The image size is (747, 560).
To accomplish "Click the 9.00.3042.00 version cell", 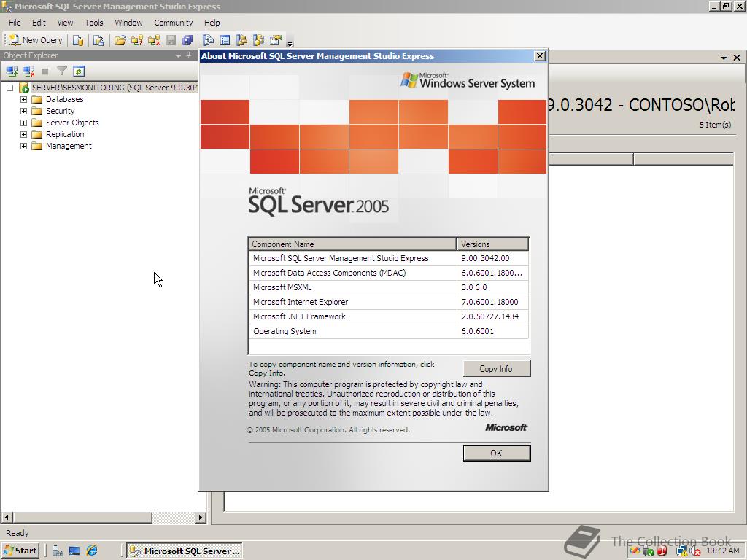I will pos(492,258).
